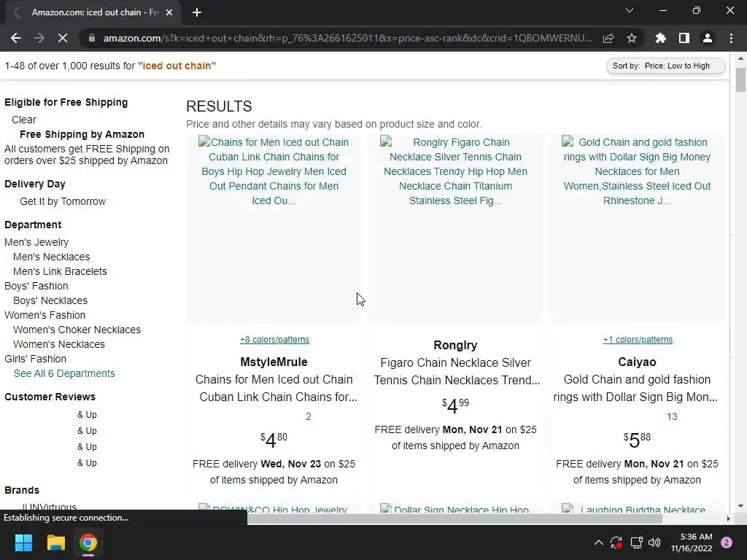The height and width of the screenshot is (560, 747).
Task: Open the 2 ratings of MstyleMrule chain
Action: coord(309,416)
